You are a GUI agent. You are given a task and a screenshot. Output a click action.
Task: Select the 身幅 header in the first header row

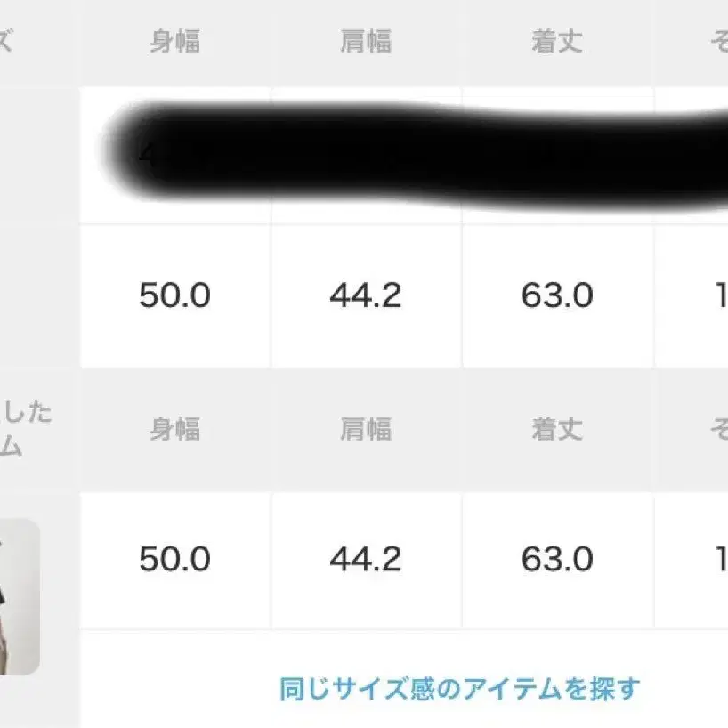[x=174, y=43]
